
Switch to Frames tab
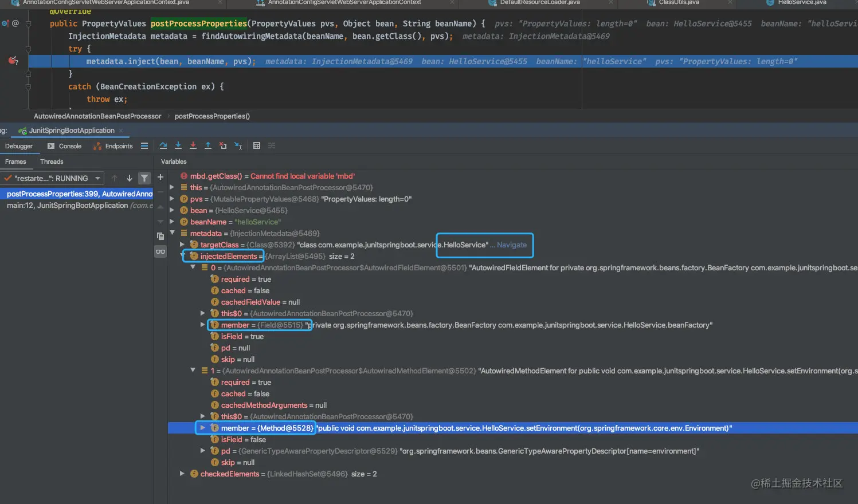pos(16,162)
